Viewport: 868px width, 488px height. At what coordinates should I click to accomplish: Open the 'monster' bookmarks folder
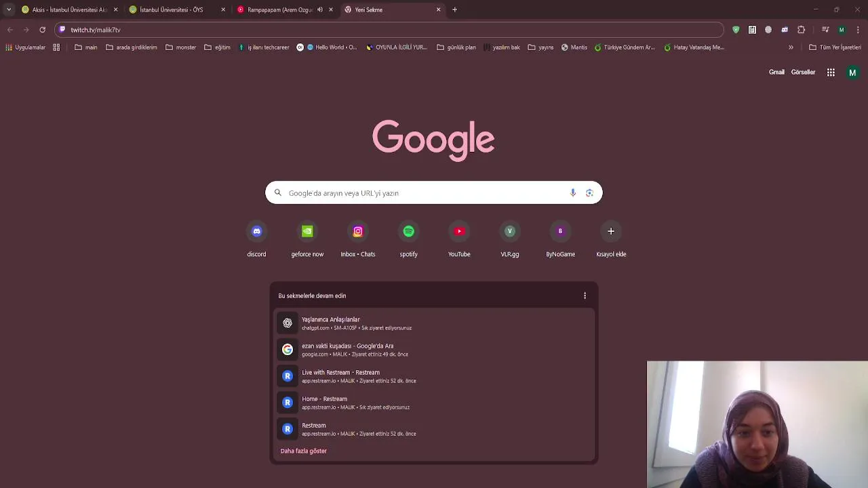[181, 47]
